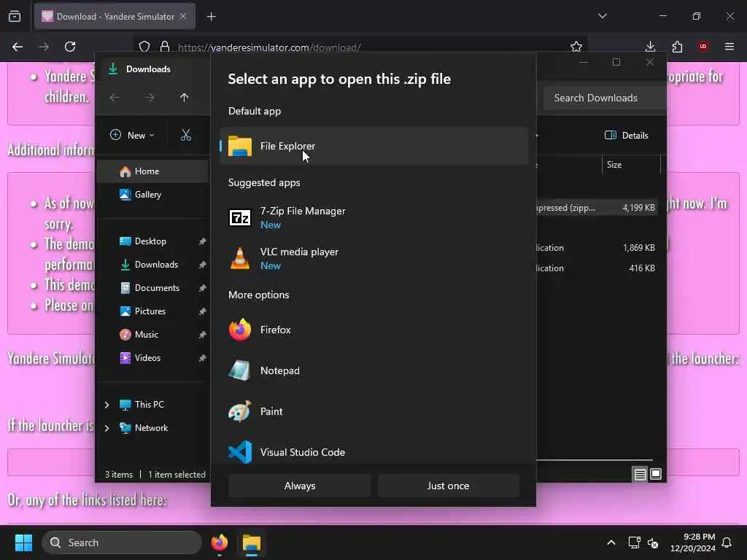Viewport: 747px width, 560px height.
Task: Open Downloads quick access folder
Action: click(x=152, y=264)
